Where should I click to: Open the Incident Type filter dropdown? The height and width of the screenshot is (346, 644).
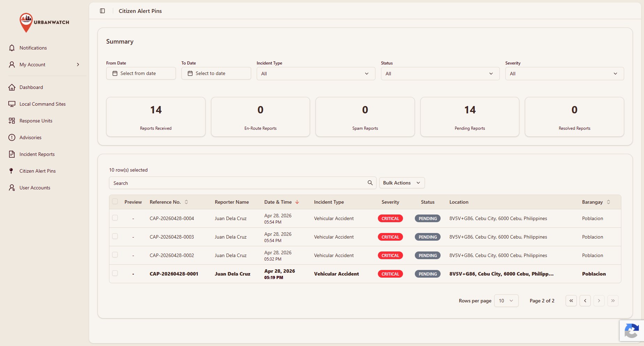coord(316,74)
